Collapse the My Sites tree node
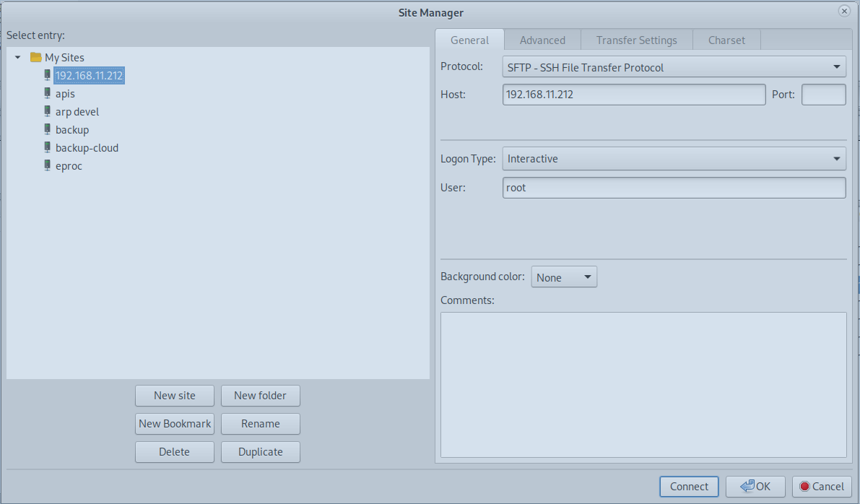Image resolution: width=860 pixels, height=504 pixels. point(17,57)
